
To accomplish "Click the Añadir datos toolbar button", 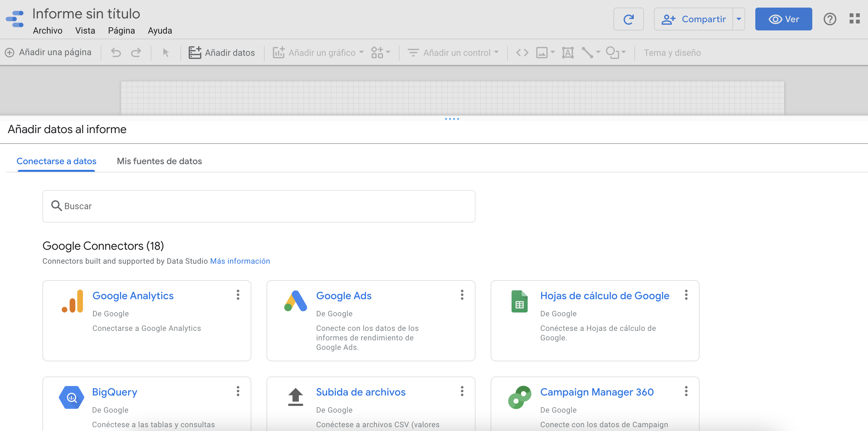I will click(x=221, y=53).
